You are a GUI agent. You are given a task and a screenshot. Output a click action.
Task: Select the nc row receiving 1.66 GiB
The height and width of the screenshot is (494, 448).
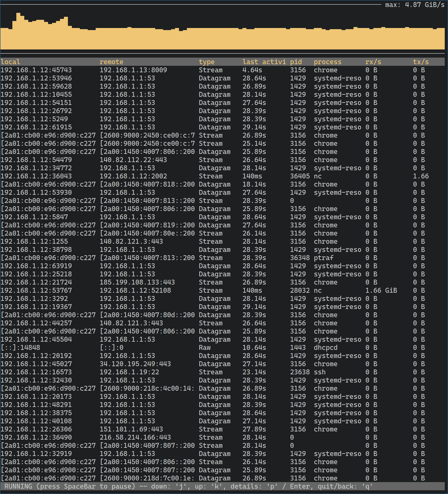(381, 290)
